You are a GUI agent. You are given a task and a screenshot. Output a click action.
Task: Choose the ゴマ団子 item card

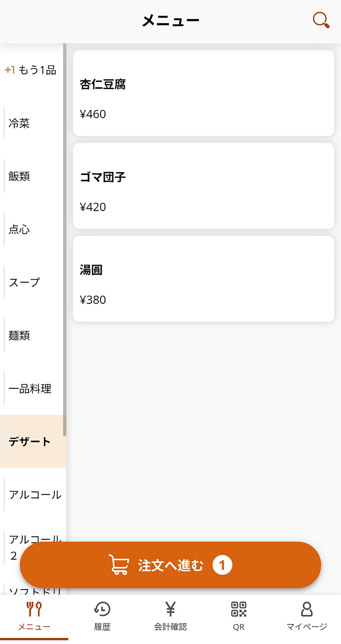204,186
